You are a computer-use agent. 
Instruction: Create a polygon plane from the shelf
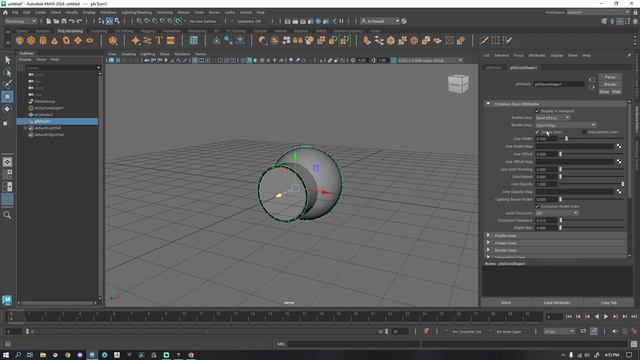[x=78, y=40]
